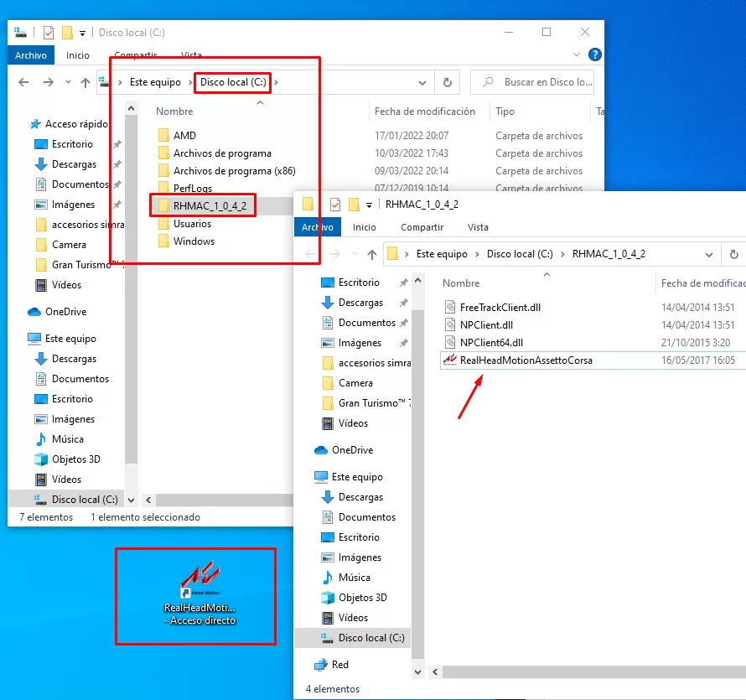Open Quick Access Toolbar dropdown in RHMAC_1_0_4_2 window
The width and height of the screenshot is (746, 700).
coord(369,205)
